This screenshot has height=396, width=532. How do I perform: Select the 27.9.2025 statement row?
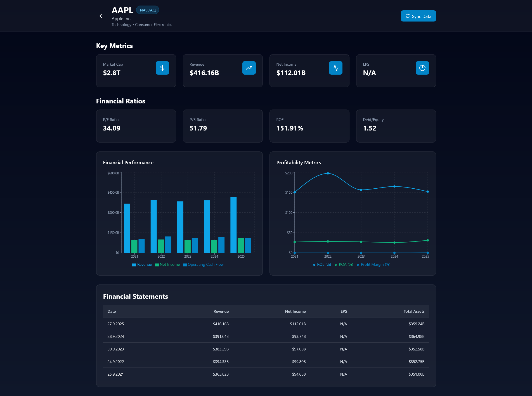266,324
